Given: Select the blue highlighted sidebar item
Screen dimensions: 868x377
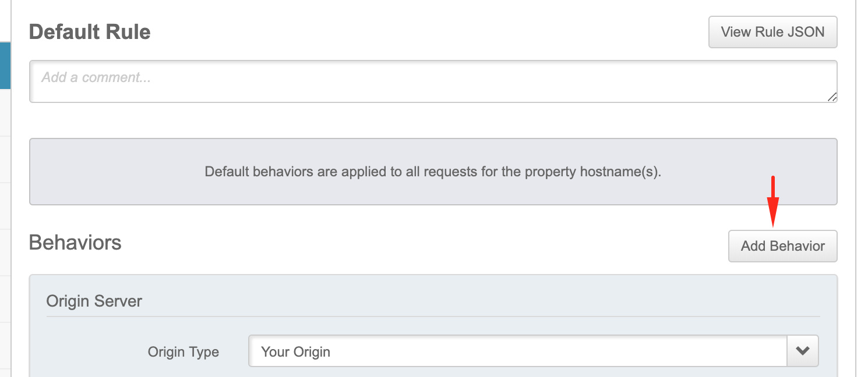Looking at the screenshot, I should click(5, 65).
